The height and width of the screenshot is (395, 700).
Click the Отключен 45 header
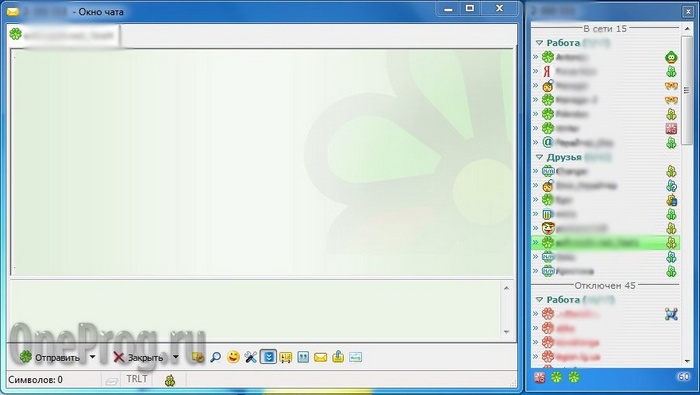605,286
